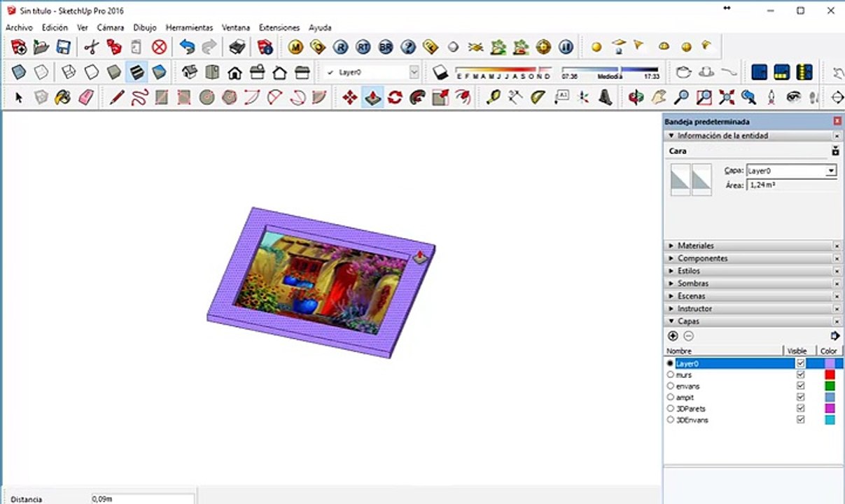Click the pause button round icon
This screenshot has height=504, width=845.
click(x=566, y=48)
